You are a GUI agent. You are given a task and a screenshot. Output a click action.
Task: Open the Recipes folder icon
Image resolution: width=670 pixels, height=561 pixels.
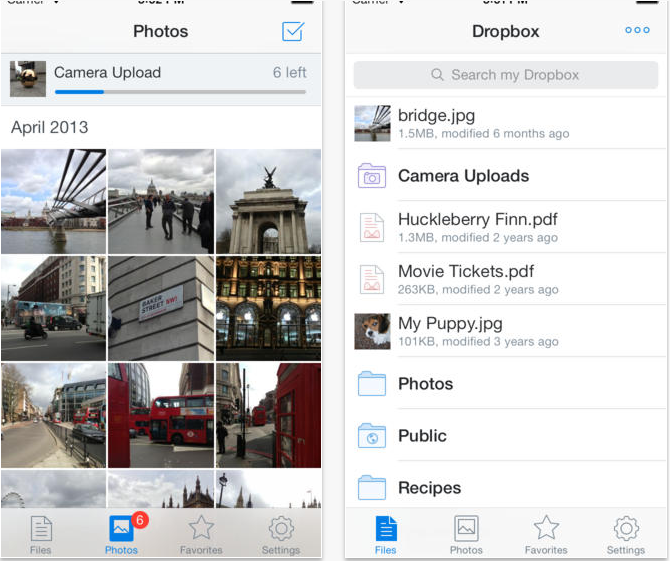(371, 488)
